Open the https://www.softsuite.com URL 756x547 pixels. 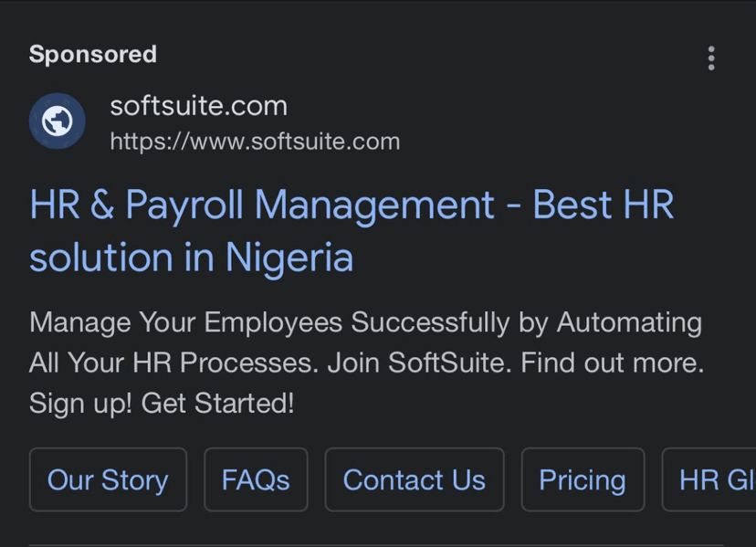[x=254, y=141]
